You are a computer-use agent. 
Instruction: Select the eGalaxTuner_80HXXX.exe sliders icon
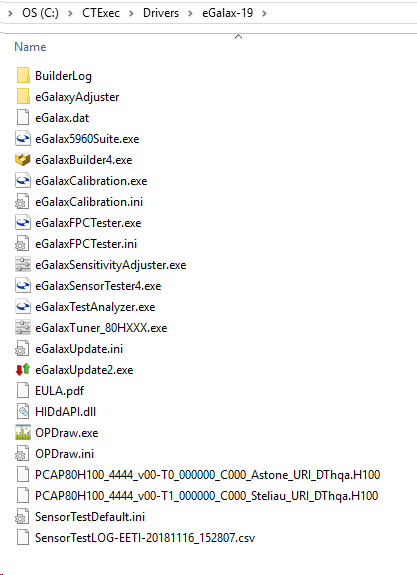click(x=23, y=328)
